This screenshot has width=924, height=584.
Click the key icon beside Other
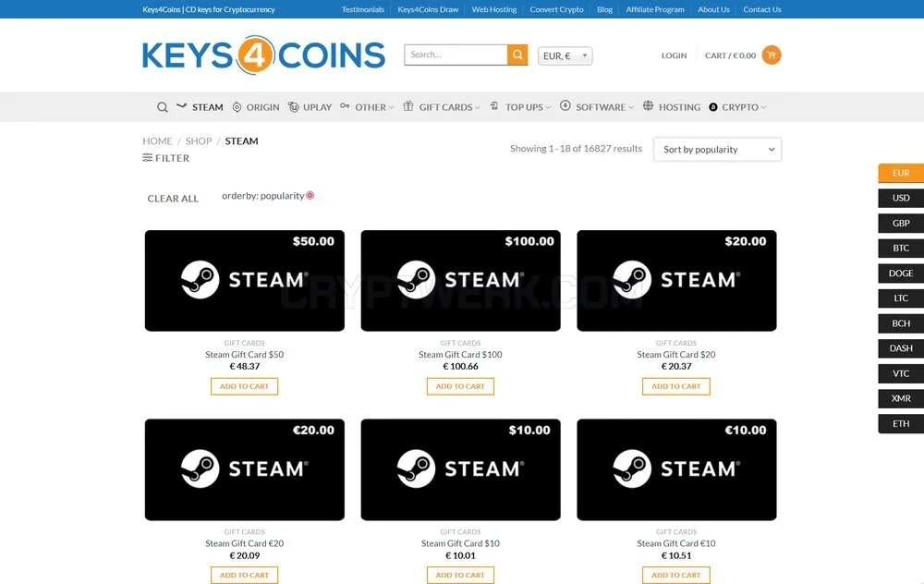pyautogui.click(x=345, y=106)
